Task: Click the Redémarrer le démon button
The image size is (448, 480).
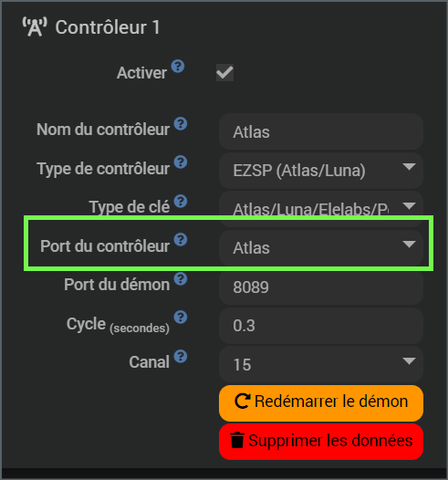Action: click(321, 402)
